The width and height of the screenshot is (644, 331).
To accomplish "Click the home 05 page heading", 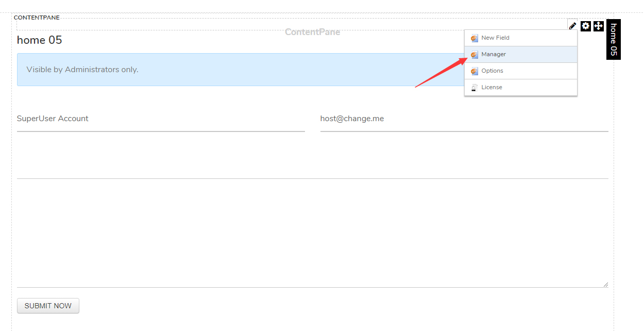I will point(39,40).
